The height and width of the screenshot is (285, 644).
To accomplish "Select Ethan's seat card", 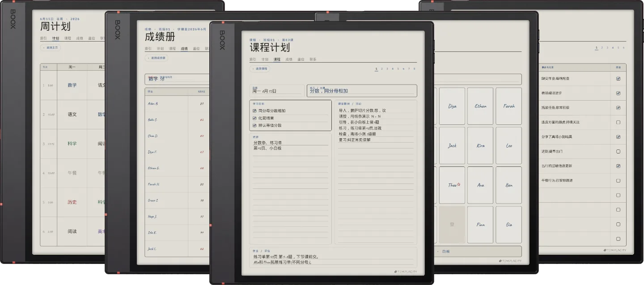I will pos(480,106).
